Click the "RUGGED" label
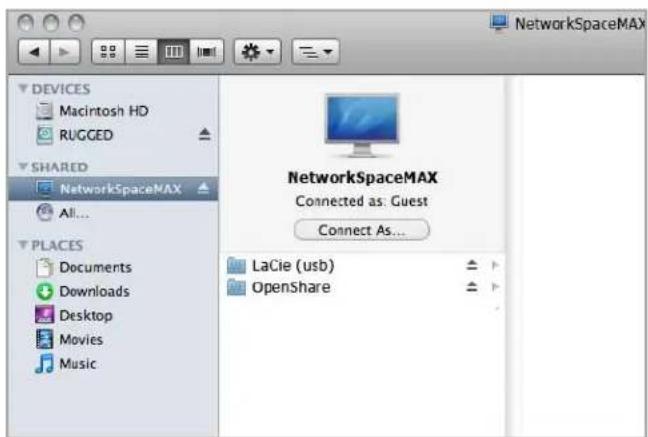This screenshot has width=648, height=437. coord(86,135)
